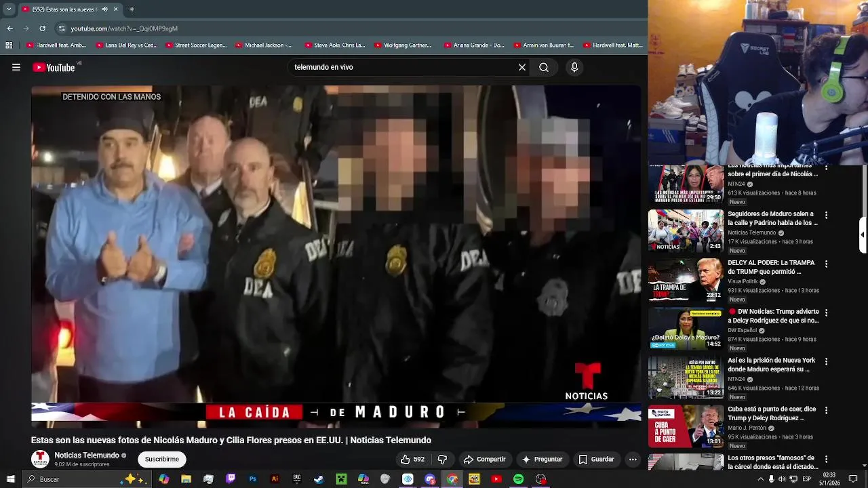Viewport: 868px width, 488px height.
Task: Open Spotify from taskbar
Action: tap(518, 479)
